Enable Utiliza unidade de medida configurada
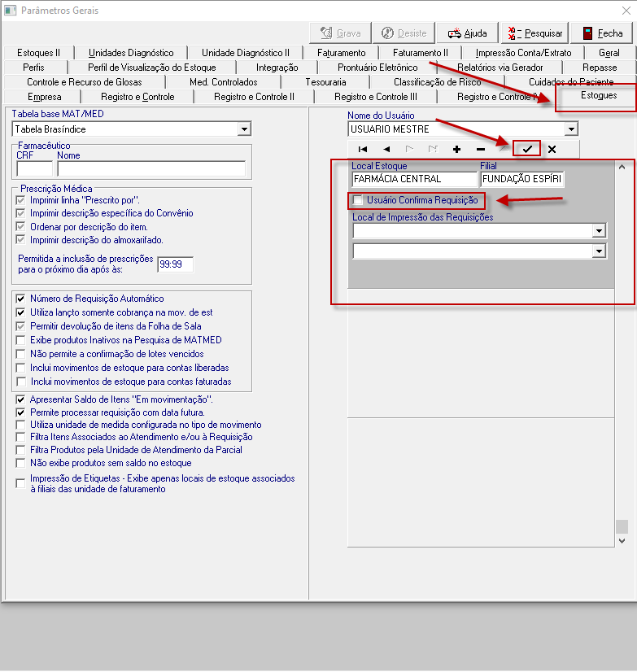This screenshot has height=672, width=637. pos(20,425)
